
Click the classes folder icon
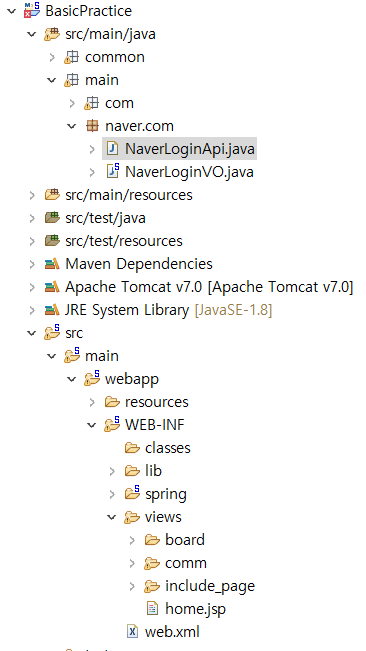point(132,448)
